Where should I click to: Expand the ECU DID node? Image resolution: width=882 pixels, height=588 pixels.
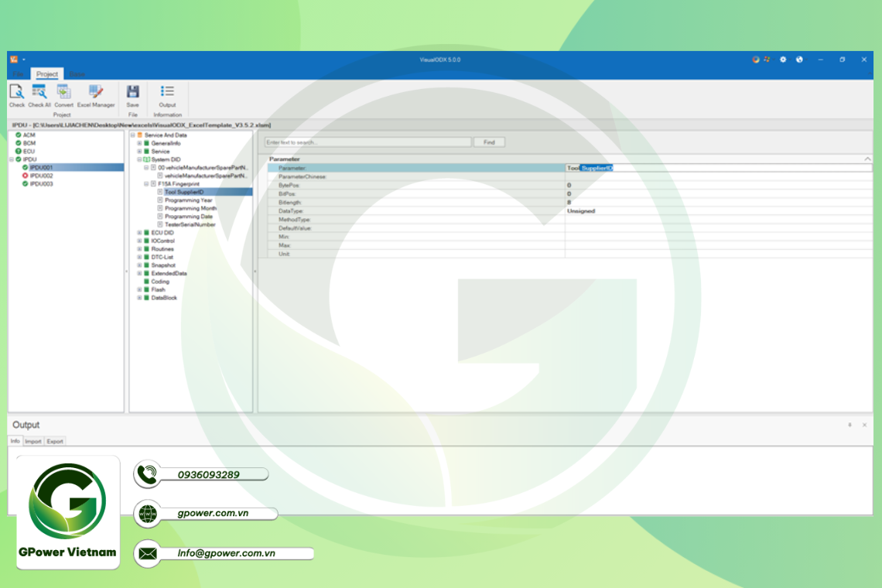(x=140, y=233)
